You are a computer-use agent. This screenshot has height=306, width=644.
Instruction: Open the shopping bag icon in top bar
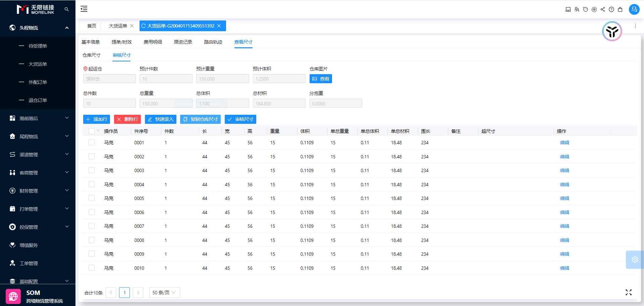[x=620, y=9]
